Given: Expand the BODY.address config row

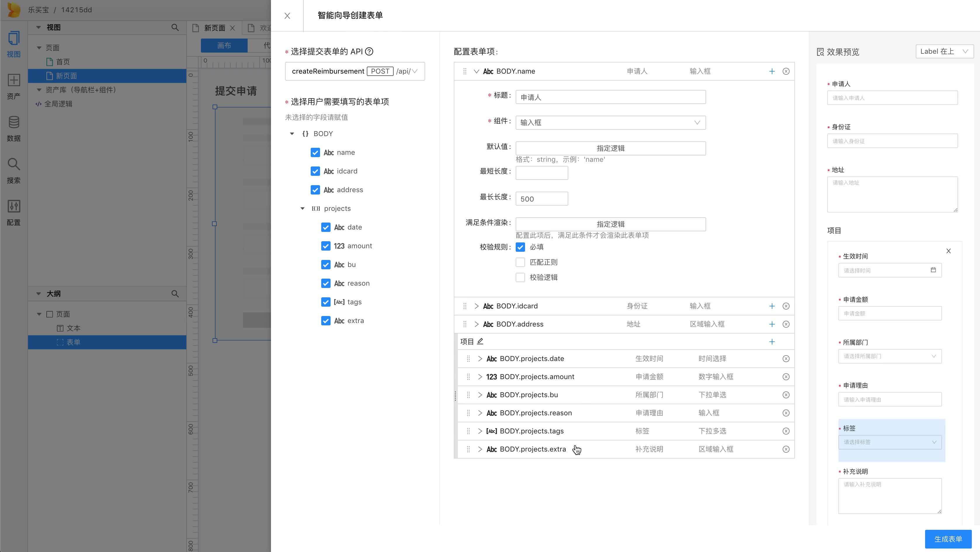Looking at the screenshot, I should pos(476,324).
